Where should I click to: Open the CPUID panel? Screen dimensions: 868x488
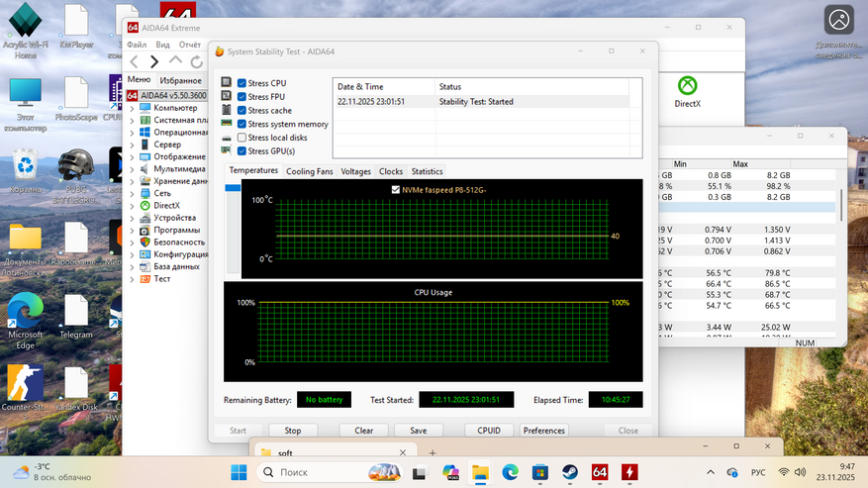(489, 431)
